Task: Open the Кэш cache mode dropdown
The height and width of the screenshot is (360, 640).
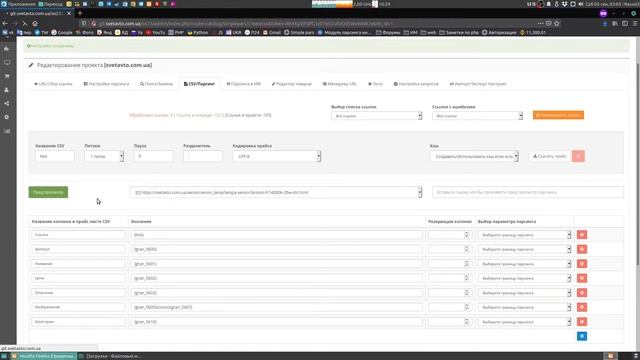Action: pos(474,156)
